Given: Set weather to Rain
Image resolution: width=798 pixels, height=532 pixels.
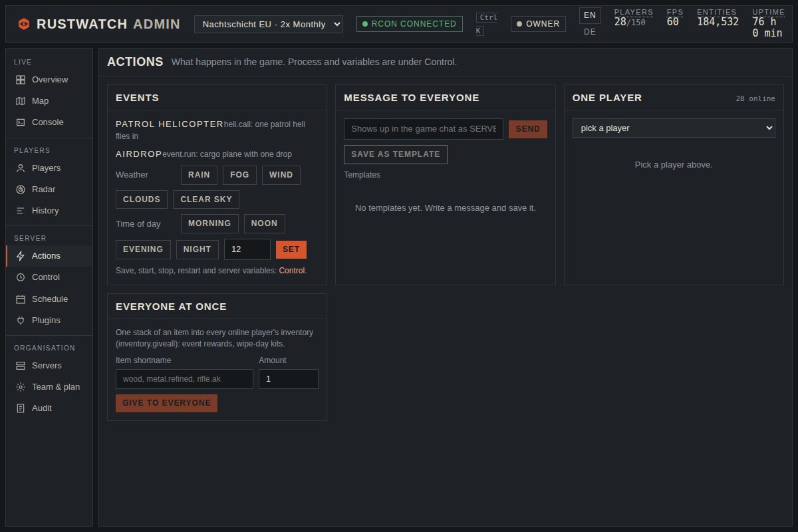Looking at the screenshot, I should [x=199, y=175].
